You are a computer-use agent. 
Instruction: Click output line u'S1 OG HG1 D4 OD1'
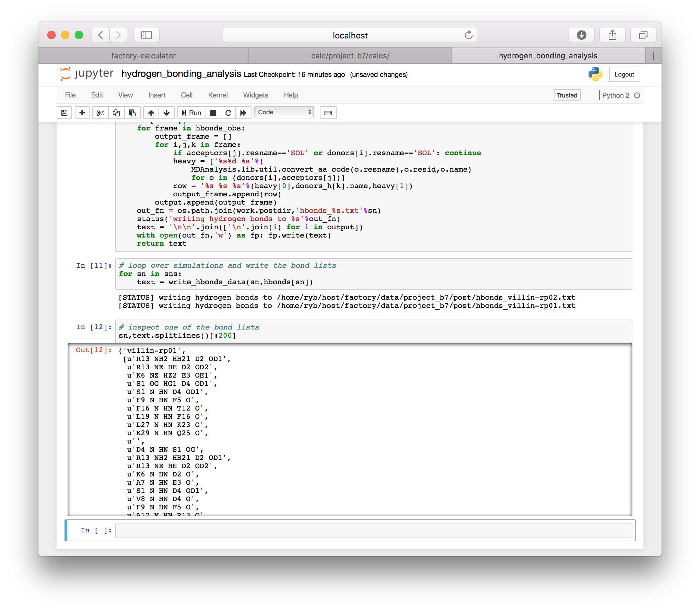(x=172, y=383)
